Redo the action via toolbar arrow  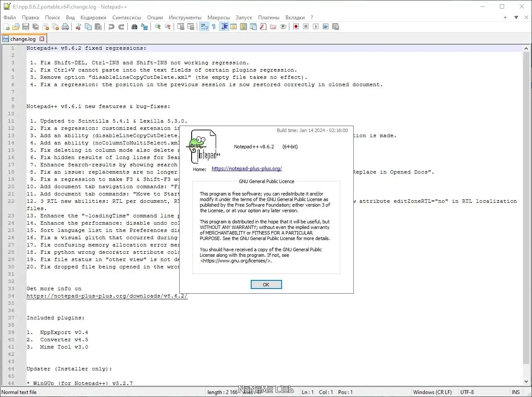[121, 27]
